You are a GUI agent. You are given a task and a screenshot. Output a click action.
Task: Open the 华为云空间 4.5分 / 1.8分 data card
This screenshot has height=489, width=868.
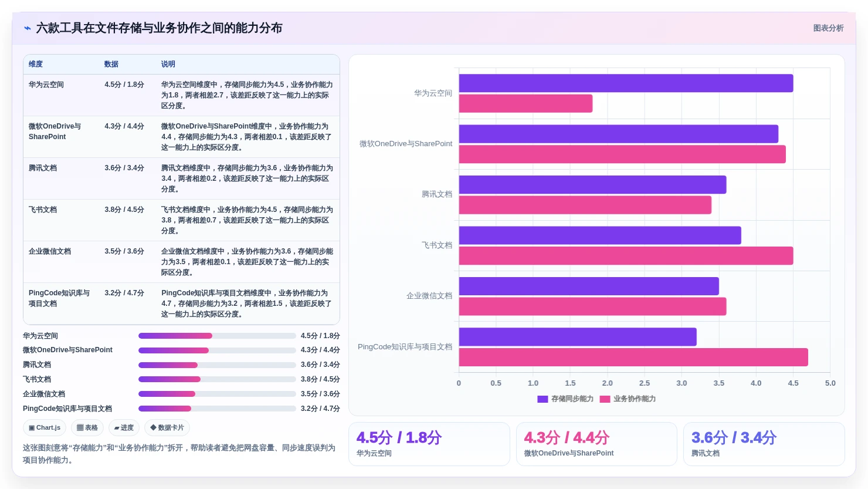[x=429, y=444]
